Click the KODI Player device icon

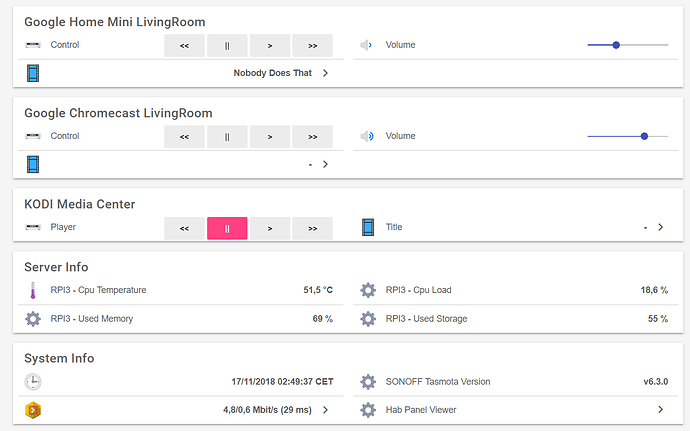coord(33,227)
